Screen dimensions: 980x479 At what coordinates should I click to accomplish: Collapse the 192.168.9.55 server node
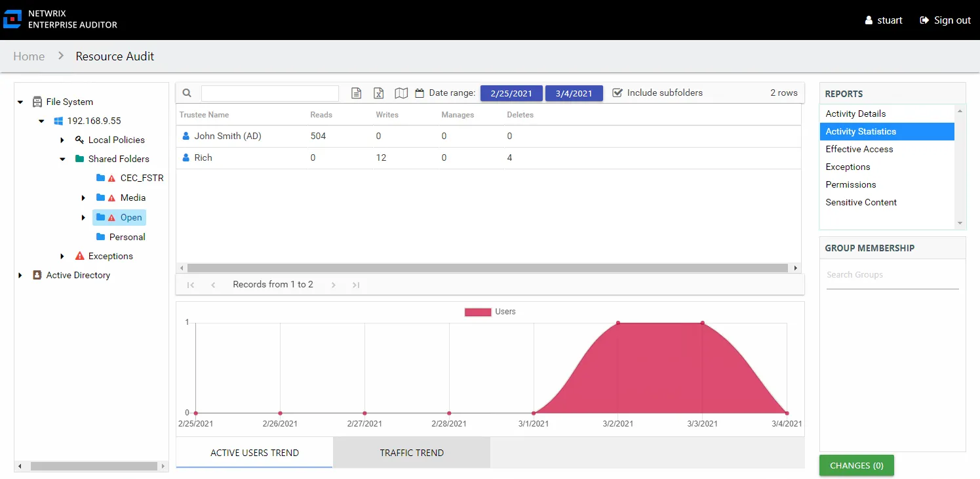point(41,121)
